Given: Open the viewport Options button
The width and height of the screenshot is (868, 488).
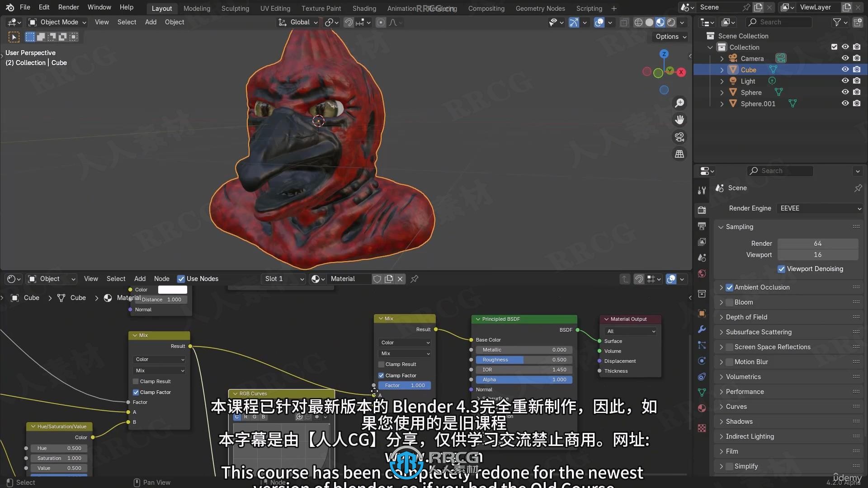Looking at the screenshot, I should click(671, 37).
